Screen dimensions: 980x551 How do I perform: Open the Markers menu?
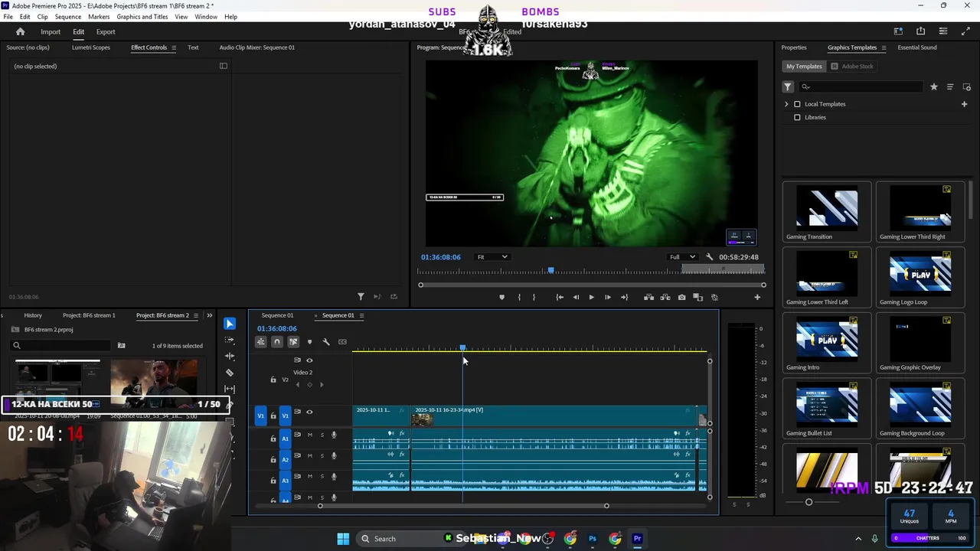(x=99, y=17)
